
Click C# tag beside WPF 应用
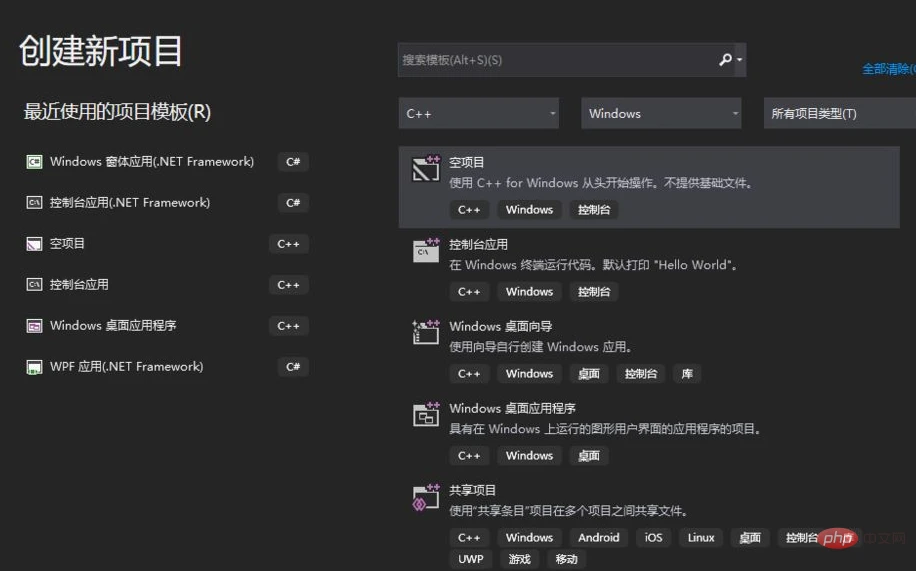pos(293,367)
